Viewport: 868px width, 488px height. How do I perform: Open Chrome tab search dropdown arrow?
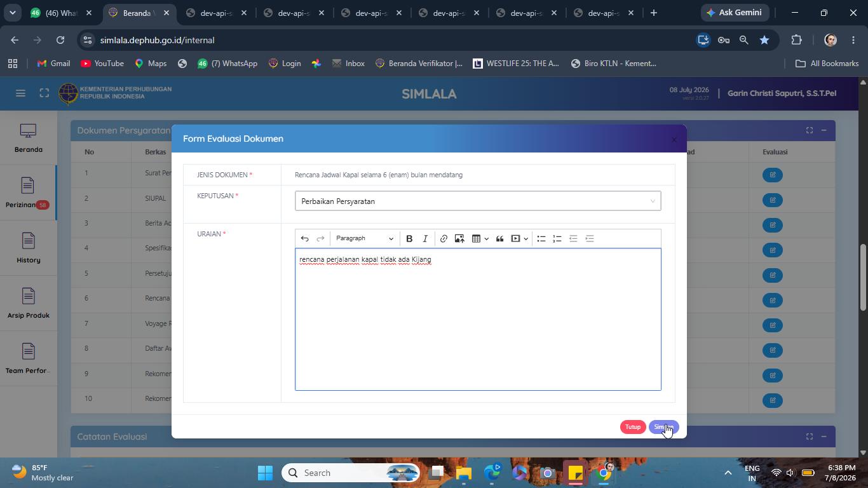pos(12,13)
